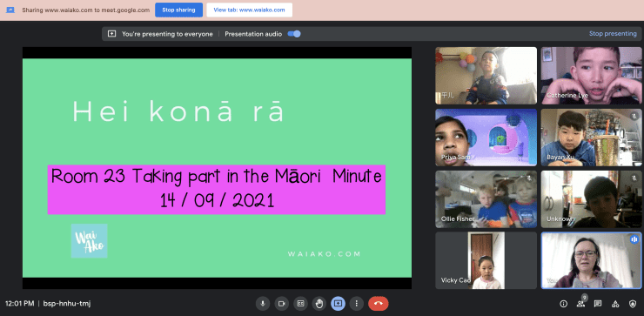Click the presenting screen icon in banner
Image resolution: width=644 pixels, height=316 pixels.
[111, 34]
